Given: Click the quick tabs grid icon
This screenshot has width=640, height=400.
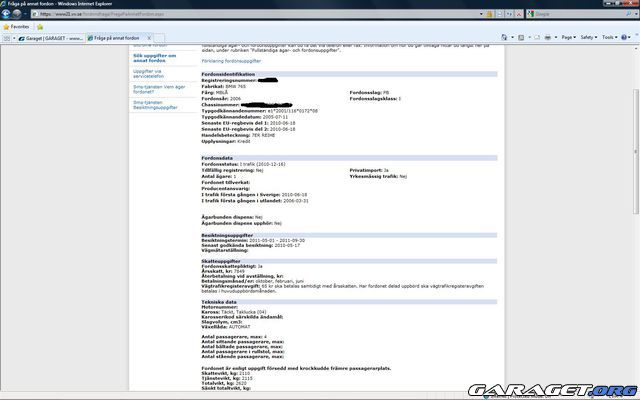Looking at the screenshot, I should pyautogui.click(x=9, y=38).
